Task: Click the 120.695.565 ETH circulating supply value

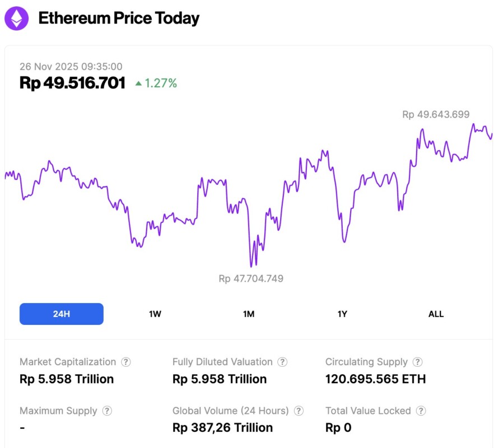Action: 375,379
